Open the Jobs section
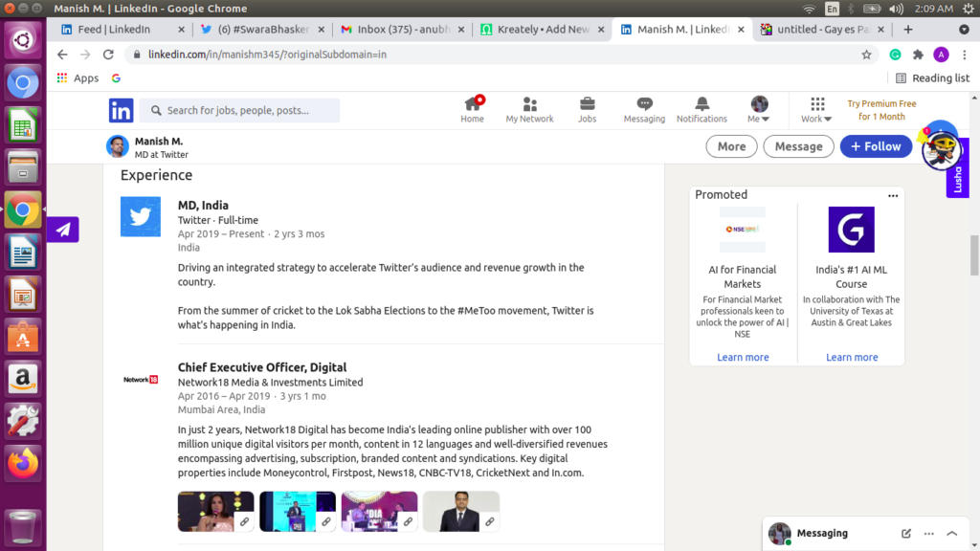The image size is (980, 551). [587, 110]
